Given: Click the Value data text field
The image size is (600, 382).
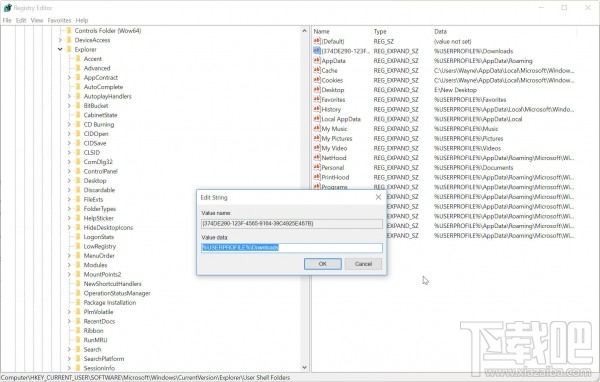Looking at the screenshot, I should (292, 248).
